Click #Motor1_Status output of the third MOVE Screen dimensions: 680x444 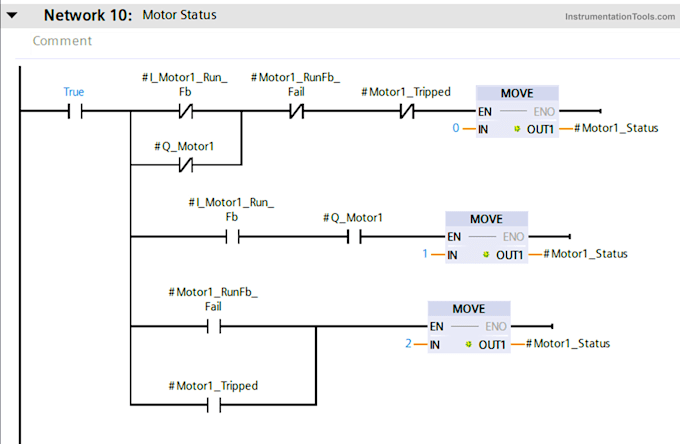click(568, 343)
